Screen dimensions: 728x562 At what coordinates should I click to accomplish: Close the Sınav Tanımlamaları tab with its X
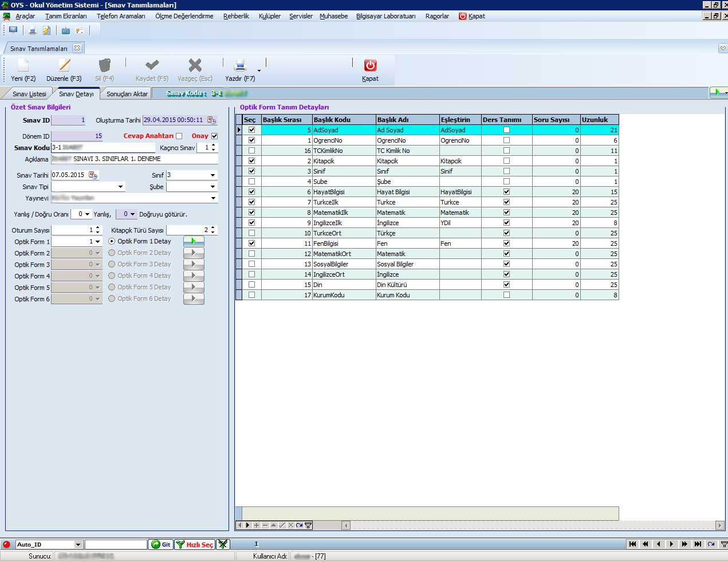tap(77, 48)
